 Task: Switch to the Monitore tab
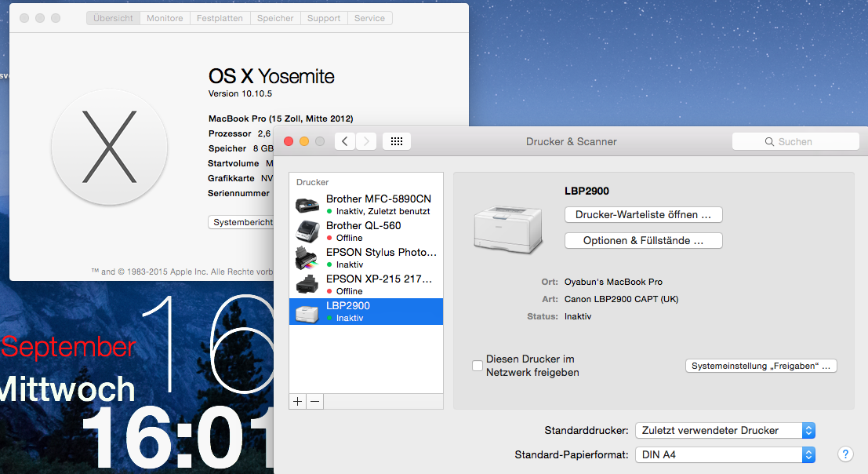(165, 18)
